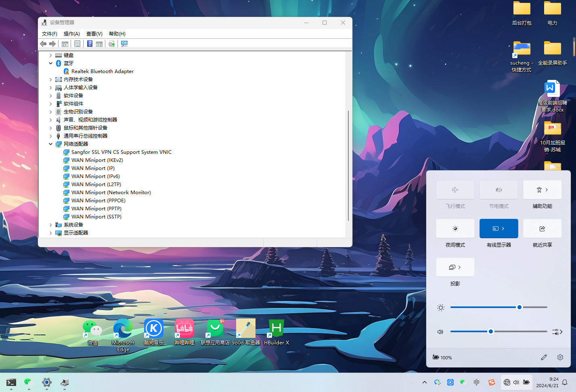Click the Back arrow in Device Manager toolbar
This screenshot has width=576, height=392.
pyautogui.click(x=43, y=44)
